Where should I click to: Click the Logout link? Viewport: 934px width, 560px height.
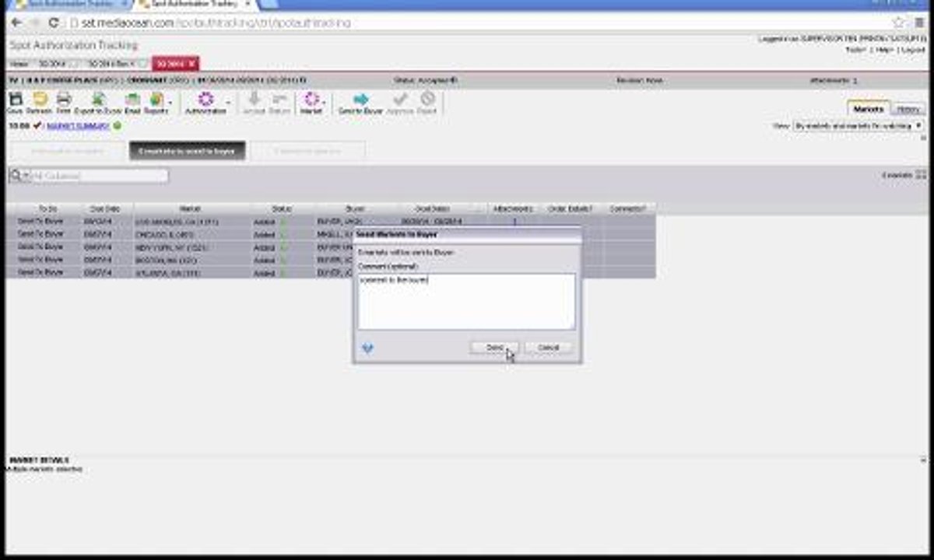913,50
